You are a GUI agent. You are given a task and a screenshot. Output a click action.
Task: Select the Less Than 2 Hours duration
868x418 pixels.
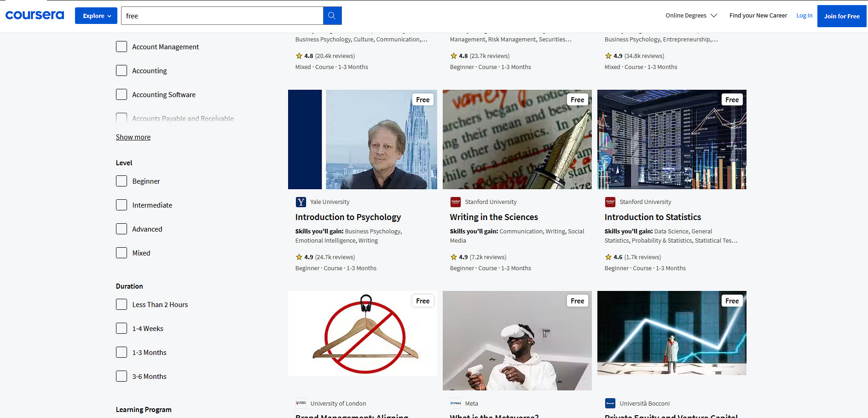122,304
